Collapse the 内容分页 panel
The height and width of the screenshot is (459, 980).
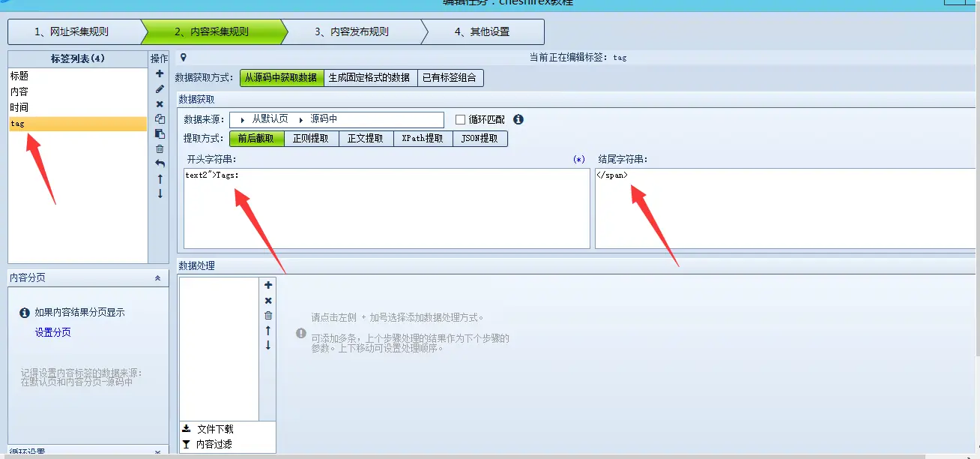(157, 277)
